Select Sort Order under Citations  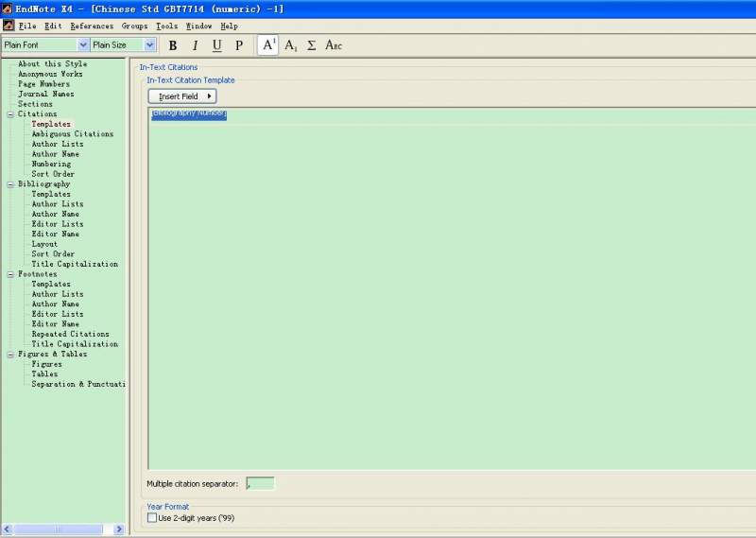click(53, 174)
